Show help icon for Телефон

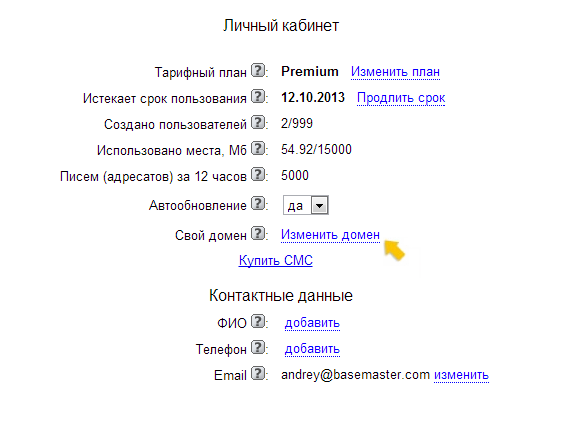click(x=258, y=347)
